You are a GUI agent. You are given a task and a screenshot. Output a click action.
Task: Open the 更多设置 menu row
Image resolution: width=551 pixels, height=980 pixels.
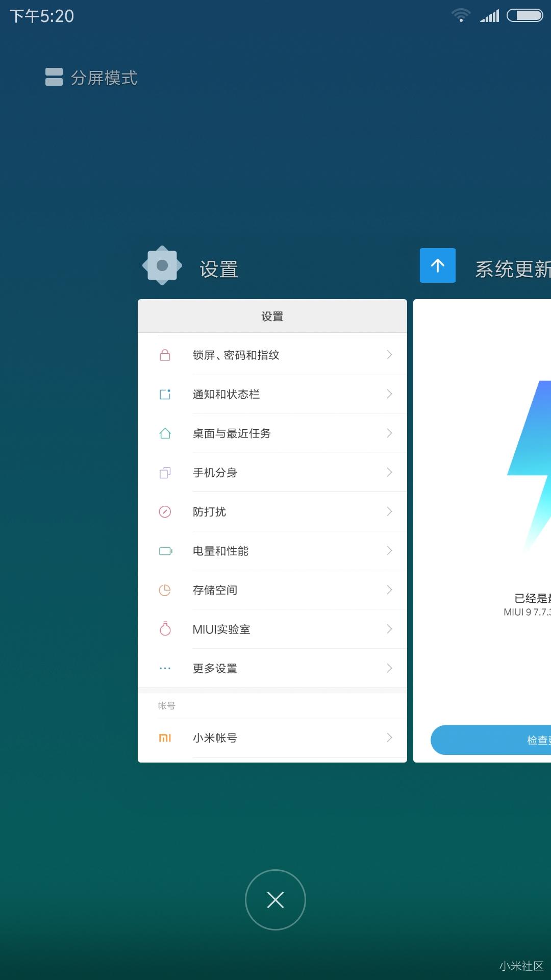(272, 668)
